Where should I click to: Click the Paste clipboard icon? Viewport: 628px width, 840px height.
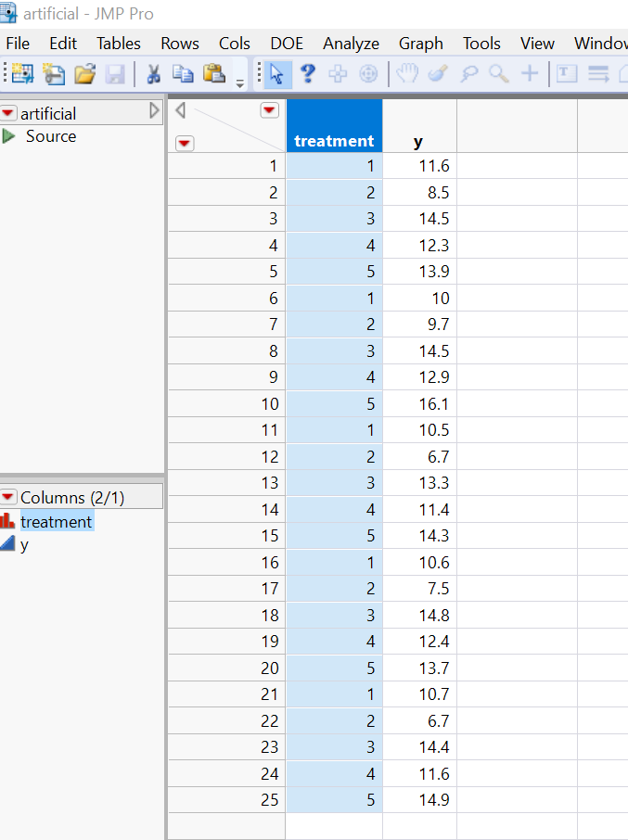coord(213,73)
